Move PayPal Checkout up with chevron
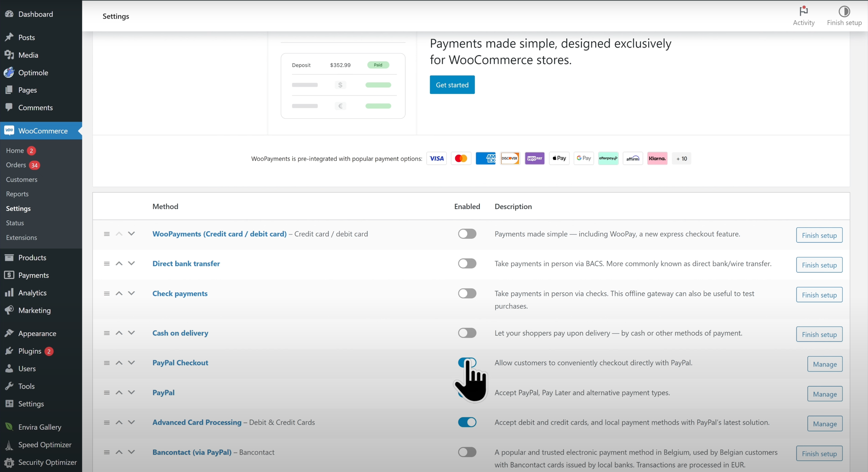The image size is (868, 472). pos(119,363)
